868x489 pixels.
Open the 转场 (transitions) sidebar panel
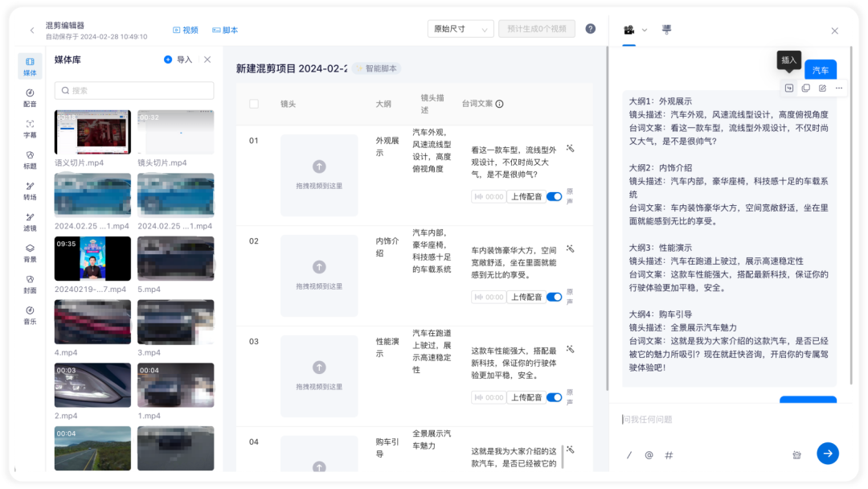[30, 191]
